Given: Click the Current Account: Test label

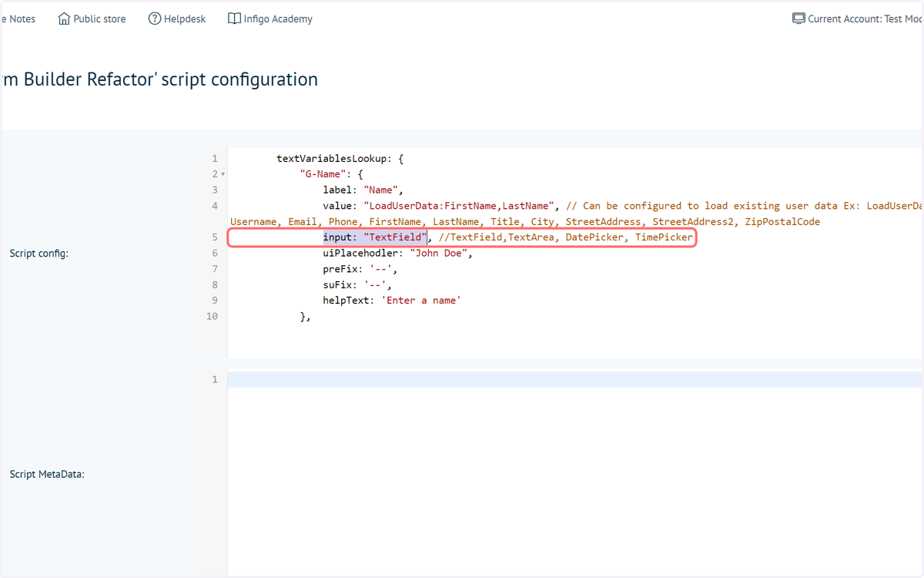Looking at the screenshot, I should pos(865,18).
